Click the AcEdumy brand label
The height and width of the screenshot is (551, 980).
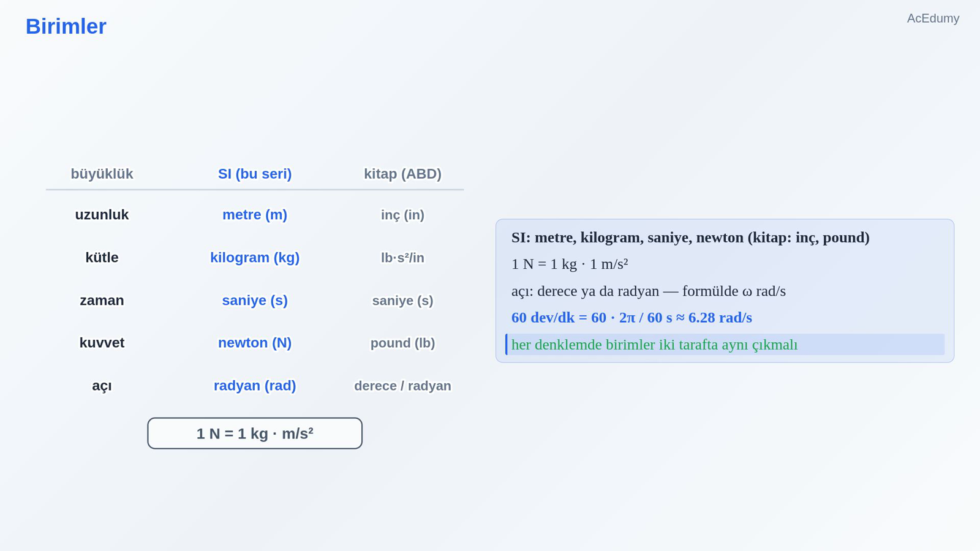pos(933,18)
